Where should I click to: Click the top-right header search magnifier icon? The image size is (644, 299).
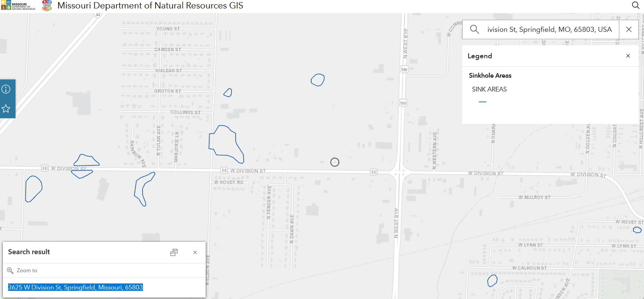(x=635, y=5)
